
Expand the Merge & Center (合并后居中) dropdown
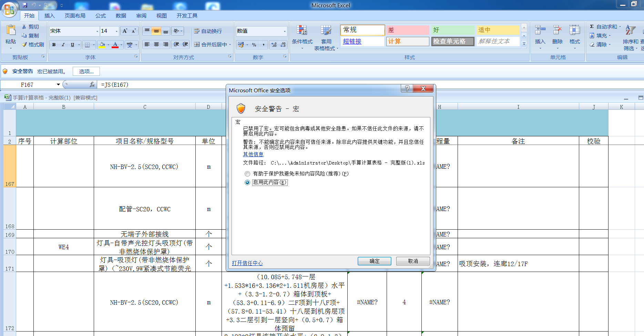click(x=230, y=44)
